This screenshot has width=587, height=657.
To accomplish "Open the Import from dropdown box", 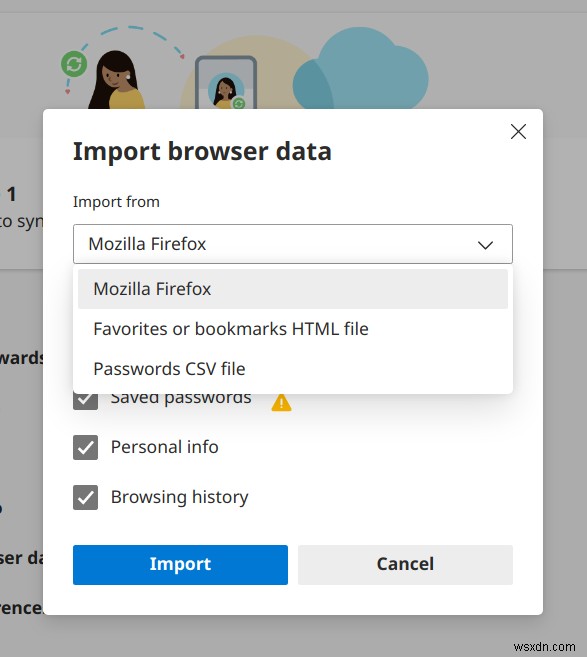I will click(x=292, y=244).
